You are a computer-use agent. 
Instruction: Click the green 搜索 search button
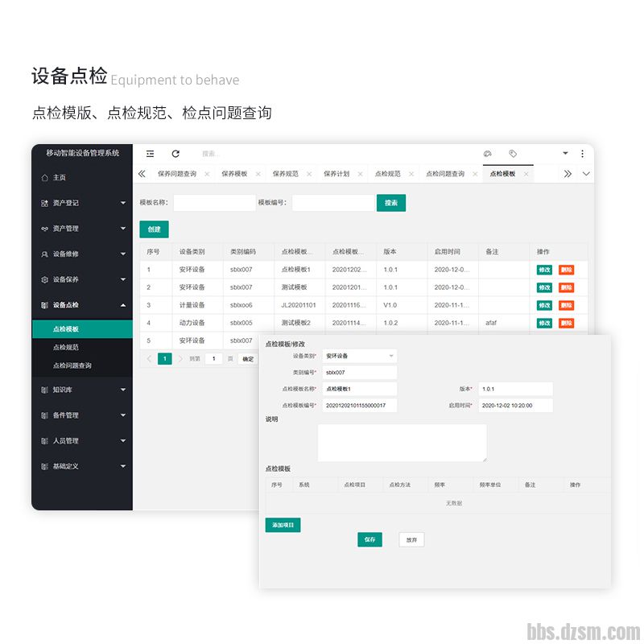pyautogui.click(x=390, y=203)
